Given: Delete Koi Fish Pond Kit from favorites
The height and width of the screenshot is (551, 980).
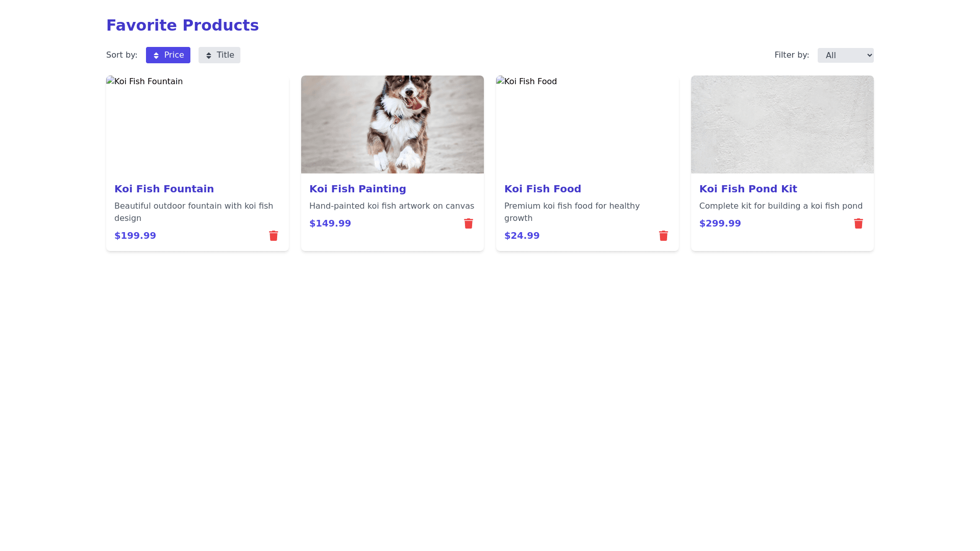Looking at the screenshot, I should 859,223.
